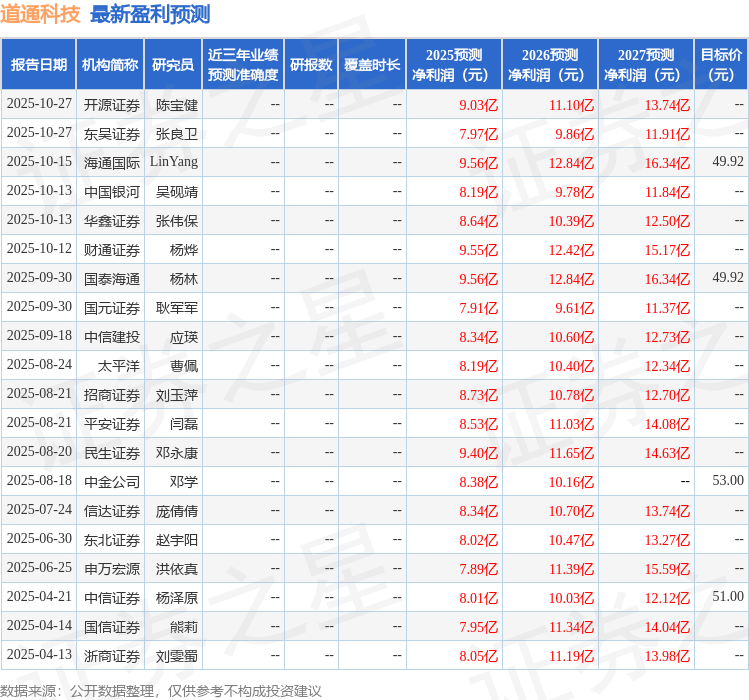Click target price 53.00
The image size is (749, 700).
click(x=728, y=480)
